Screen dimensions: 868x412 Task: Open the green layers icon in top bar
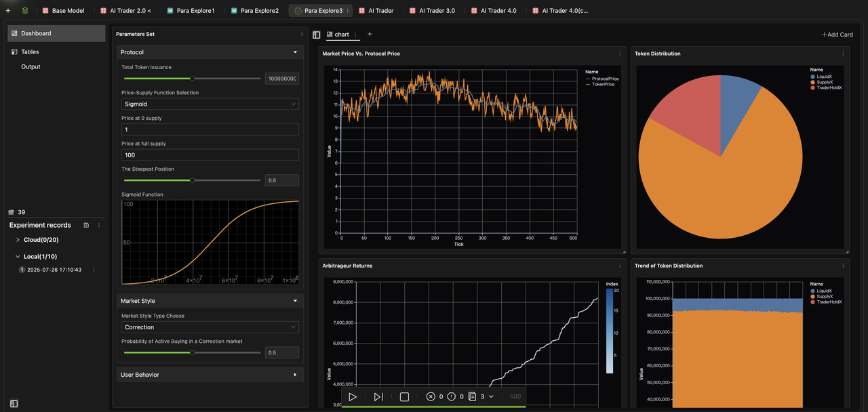[x=25, y=11]
